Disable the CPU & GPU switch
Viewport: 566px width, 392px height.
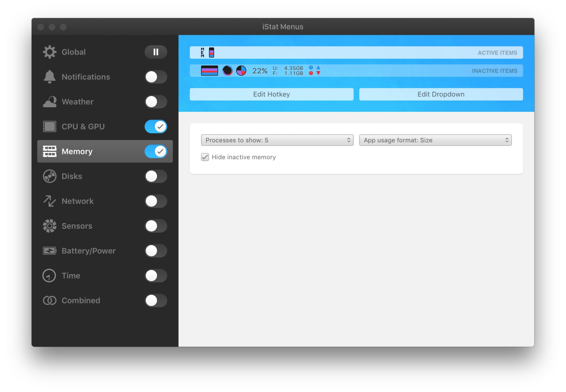tap(156, 127)
